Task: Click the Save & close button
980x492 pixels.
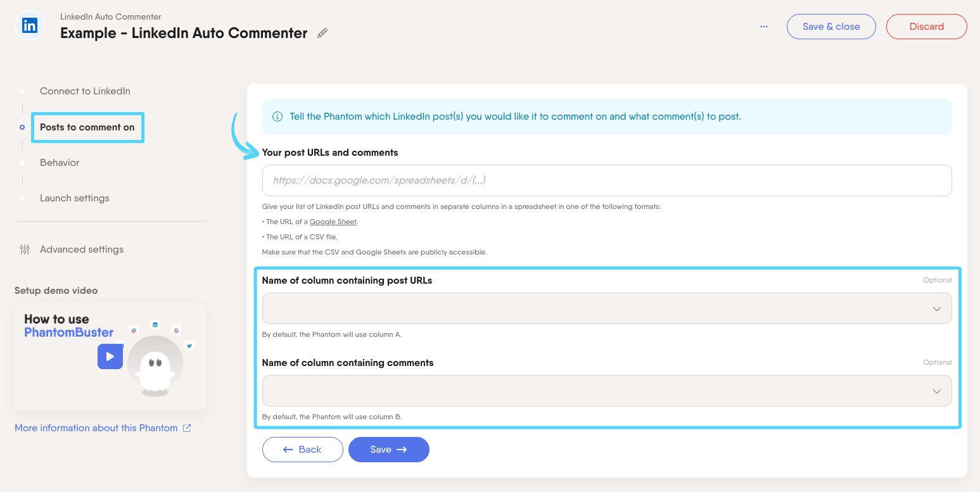Action: point(830,27)
